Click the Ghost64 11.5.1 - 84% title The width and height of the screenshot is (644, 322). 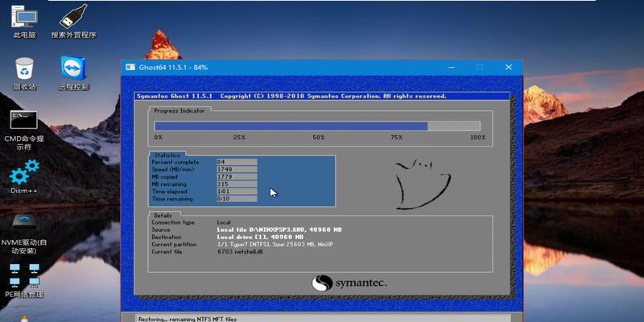(173, 68)
